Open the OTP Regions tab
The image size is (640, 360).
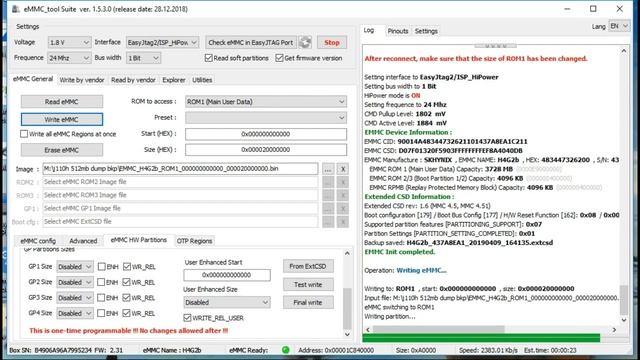(194, 241)
